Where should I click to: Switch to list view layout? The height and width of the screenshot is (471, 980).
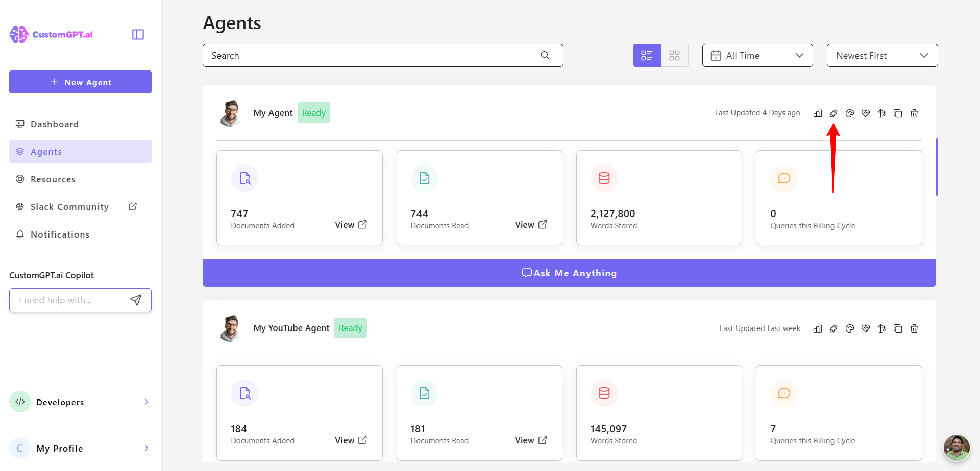click(x=647, y=55)
